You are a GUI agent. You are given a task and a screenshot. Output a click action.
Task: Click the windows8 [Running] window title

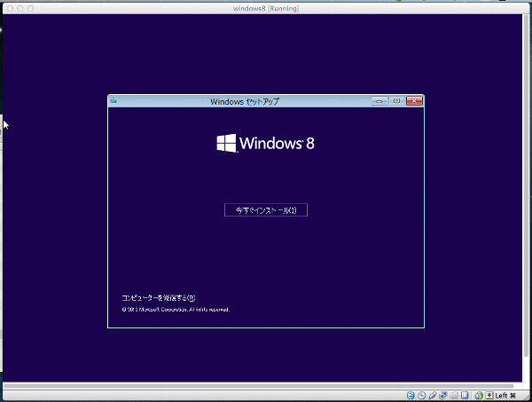pos(266,9)
